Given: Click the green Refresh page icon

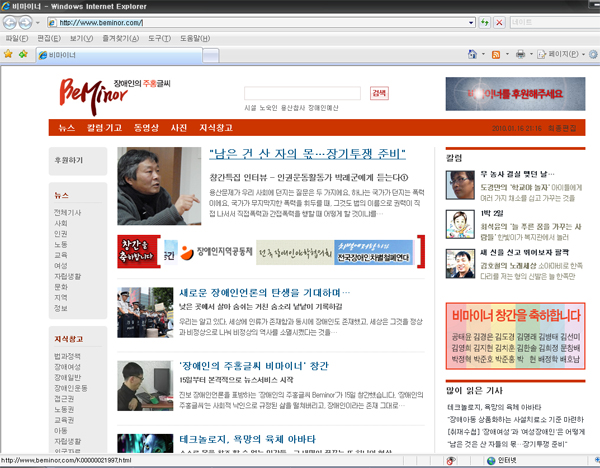Looking at the screenshot, I should tap(484, 23).
